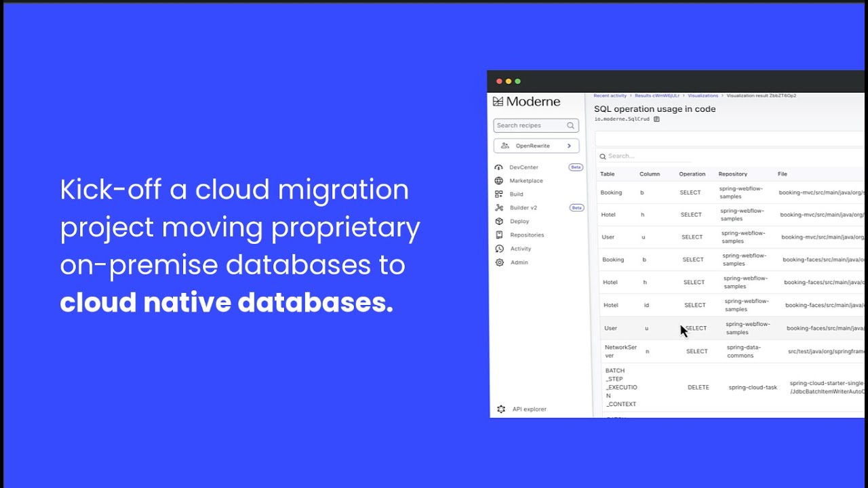Open the Marketplace globe icon

pyautogui.click(x=499, y=181)
